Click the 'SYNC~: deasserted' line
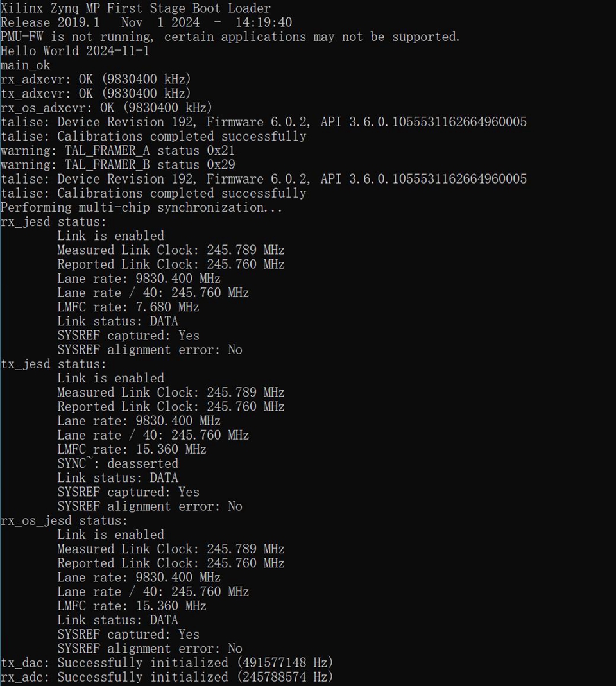616x686 pixels. [117, 463]
